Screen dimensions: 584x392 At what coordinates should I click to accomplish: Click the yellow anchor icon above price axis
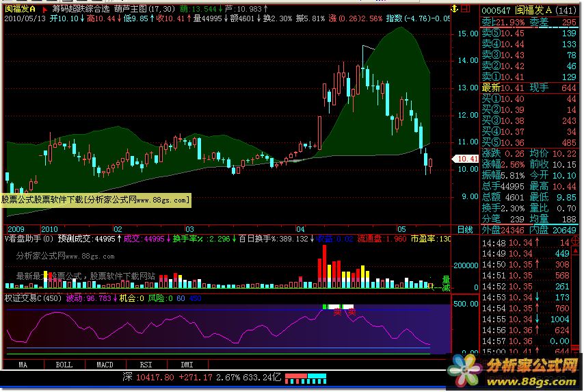[x=454, y=9]
